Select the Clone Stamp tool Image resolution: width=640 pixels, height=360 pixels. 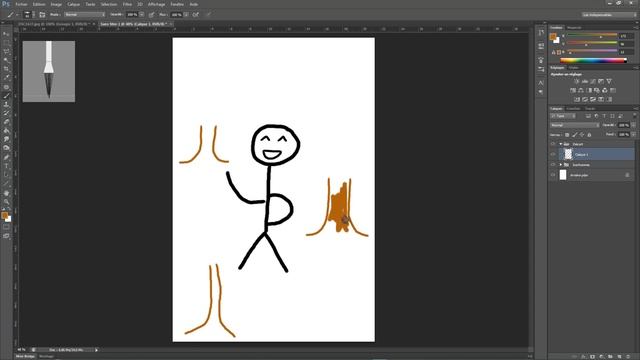tap(6, 104)
